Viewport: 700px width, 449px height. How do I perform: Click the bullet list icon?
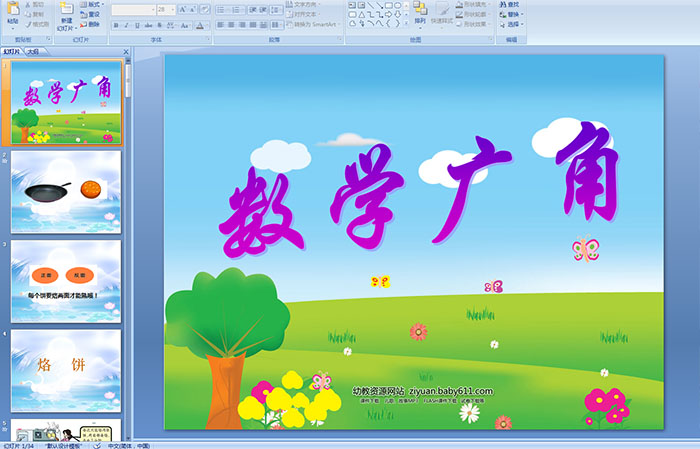tap(222, 10)
